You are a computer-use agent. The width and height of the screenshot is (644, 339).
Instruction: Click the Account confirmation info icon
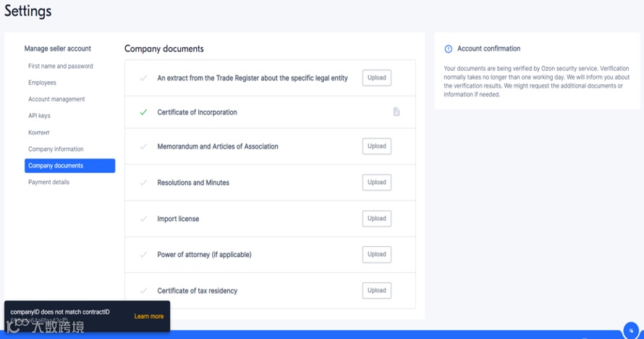click(x=448, y=49)
